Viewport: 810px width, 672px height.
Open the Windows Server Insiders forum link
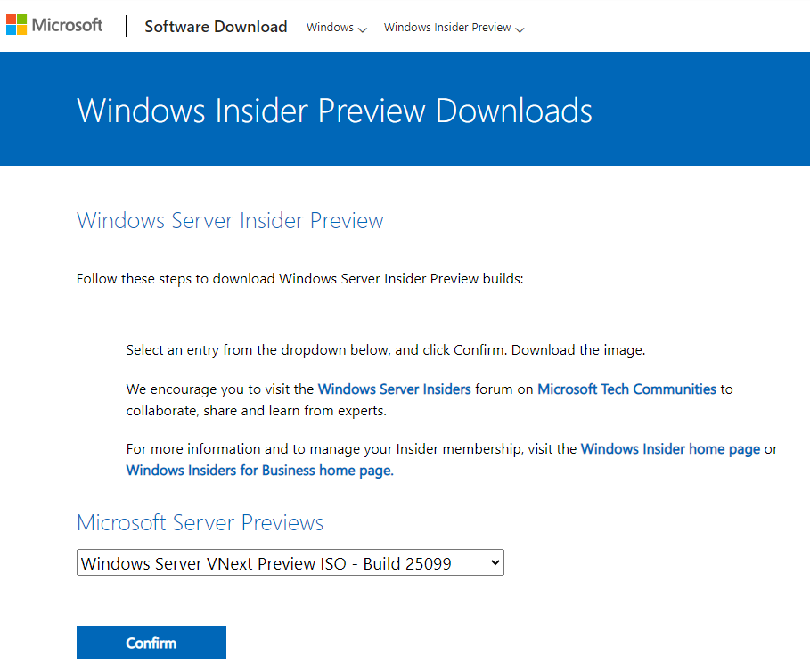coord(394,389)
